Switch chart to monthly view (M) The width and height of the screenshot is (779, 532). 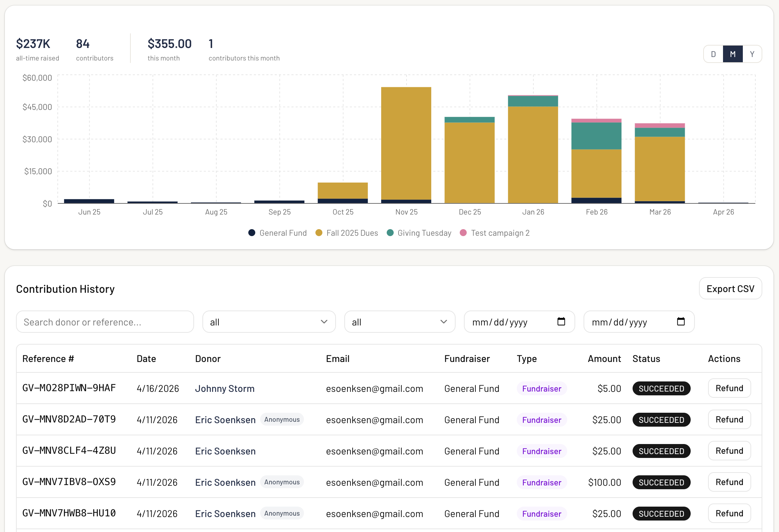[733, 54]
